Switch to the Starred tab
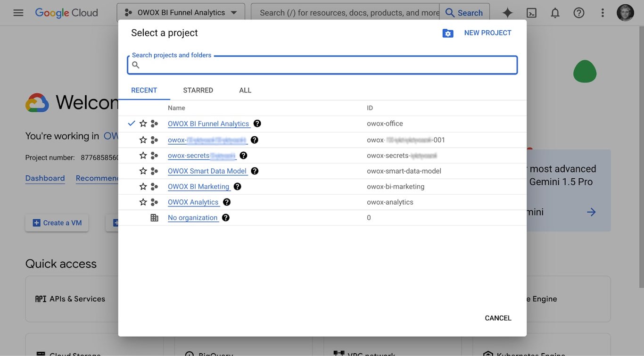Image resolution: width=644 pixels, height=356 pixels. [198, 90]
